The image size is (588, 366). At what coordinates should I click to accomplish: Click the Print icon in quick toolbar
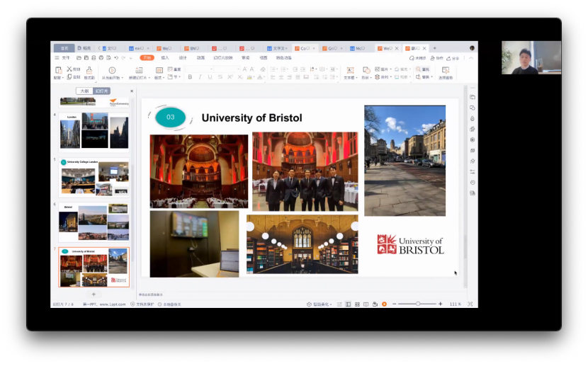tap(101, 57)
